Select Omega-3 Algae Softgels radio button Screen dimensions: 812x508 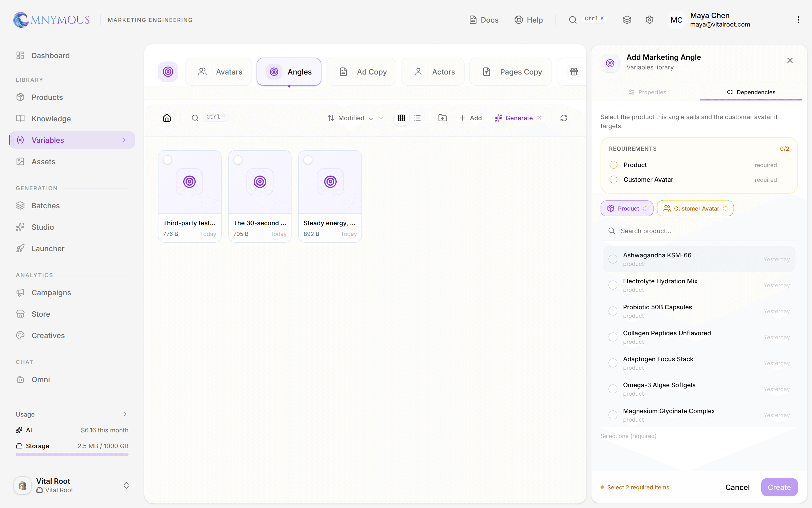pyautogui.click(x=613, y=389)
